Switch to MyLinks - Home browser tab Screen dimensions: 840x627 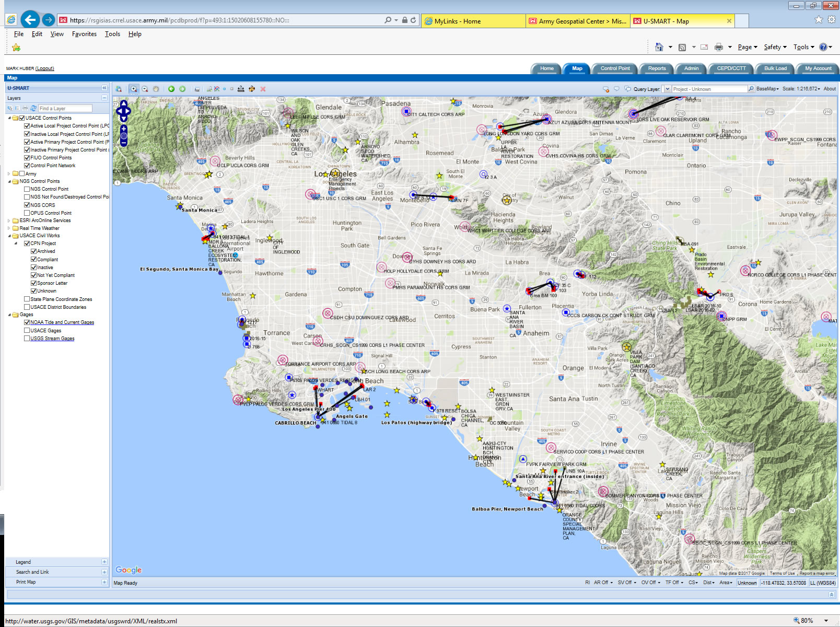pos(473,21)
